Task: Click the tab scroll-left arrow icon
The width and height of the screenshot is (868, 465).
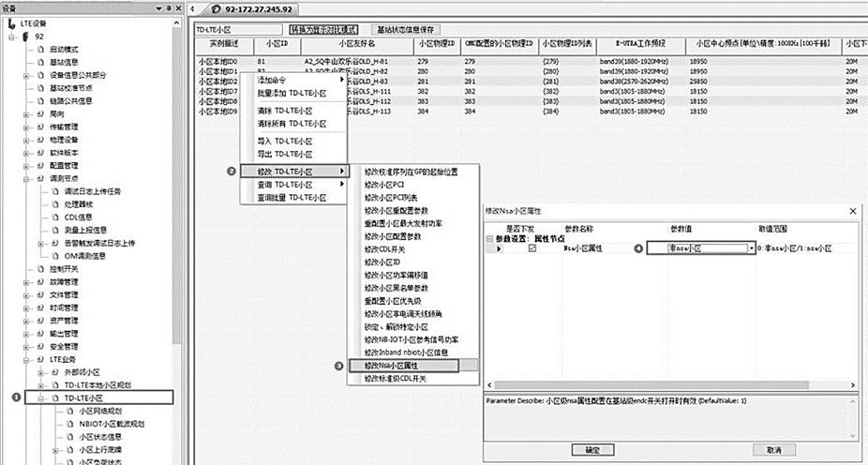Action: point(192,8)
